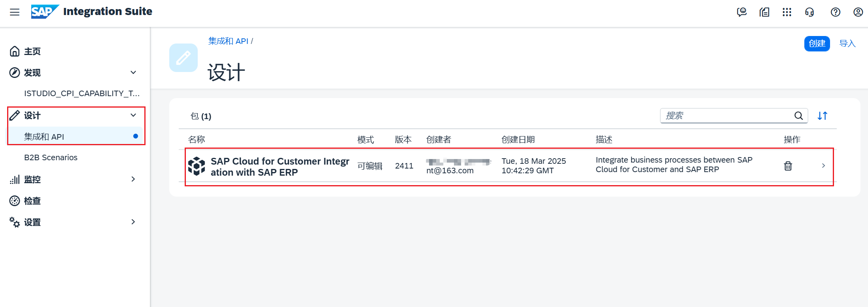Expand the 监控 section chevron
The height and width of the screenshot is (307, 868).
(x=133, y=179)
